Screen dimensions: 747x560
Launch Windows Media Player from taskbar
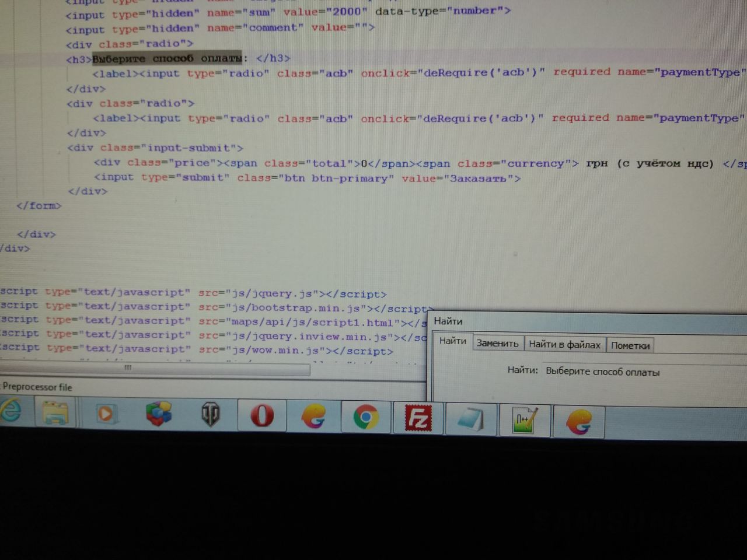click(x=105, y=414)
